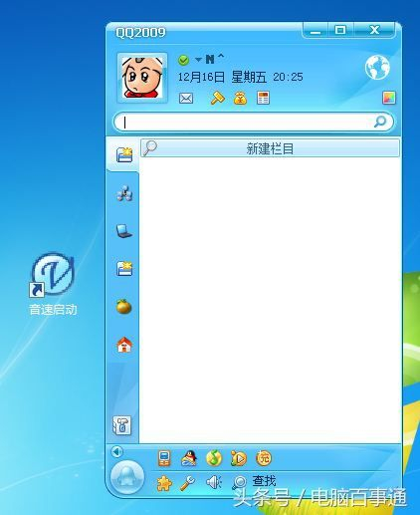
Task: Click the orange 充 recharge icon
Action: click(264, 458)
